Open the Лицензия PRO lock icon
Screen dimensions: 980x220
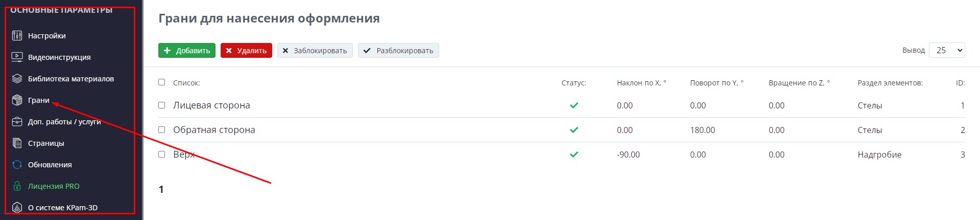(x=17, y=186)
